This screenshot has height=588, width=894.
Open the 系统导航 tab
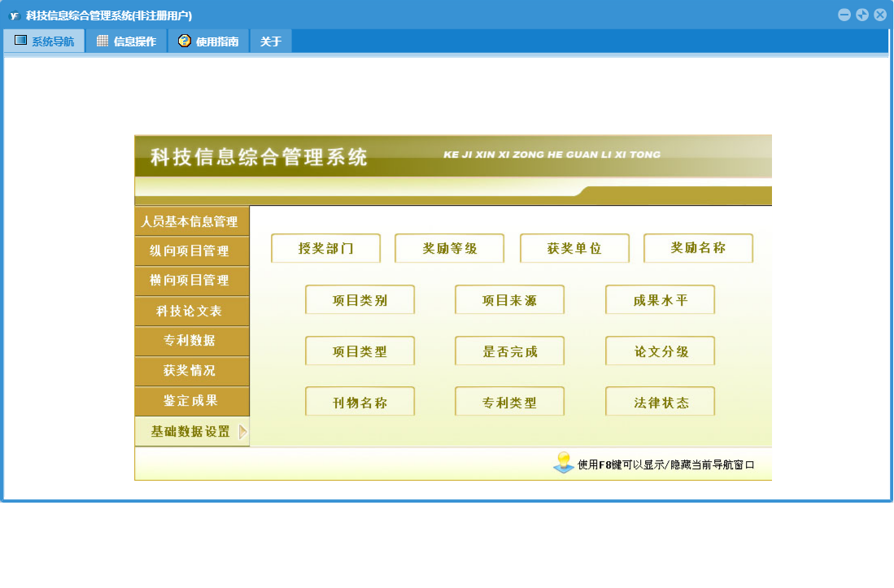click(45, 41)
